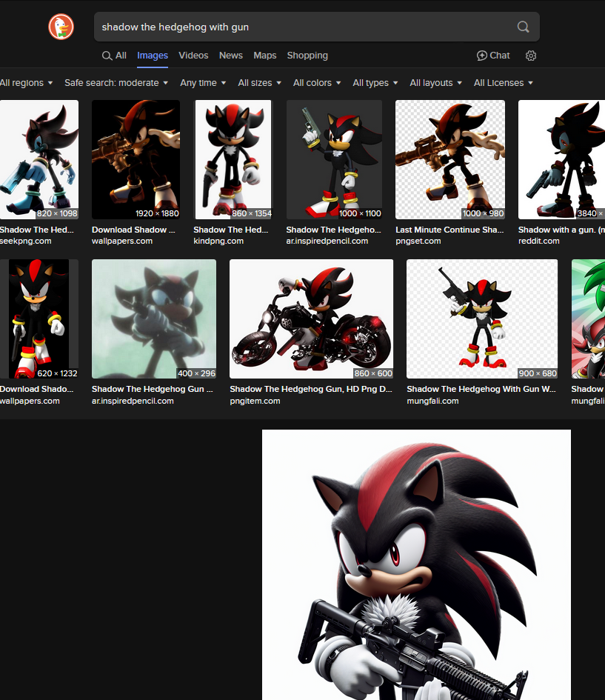Click the large Shadow with rifle preview image
The image size is (605, 700).
coord(416,564)
